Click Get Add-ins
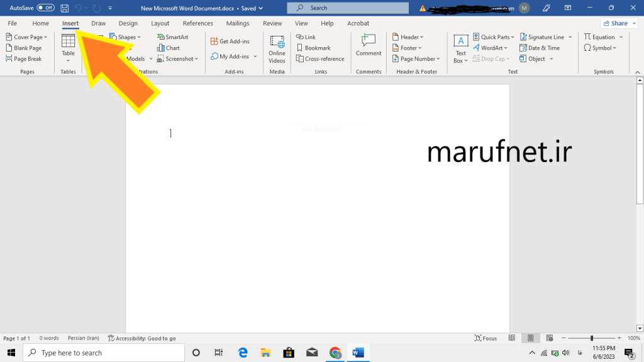 point(230,41)
